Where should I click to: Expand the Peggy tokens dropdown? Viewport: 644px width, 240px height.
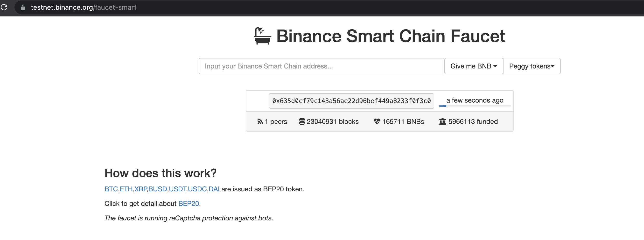pos(532,66)
